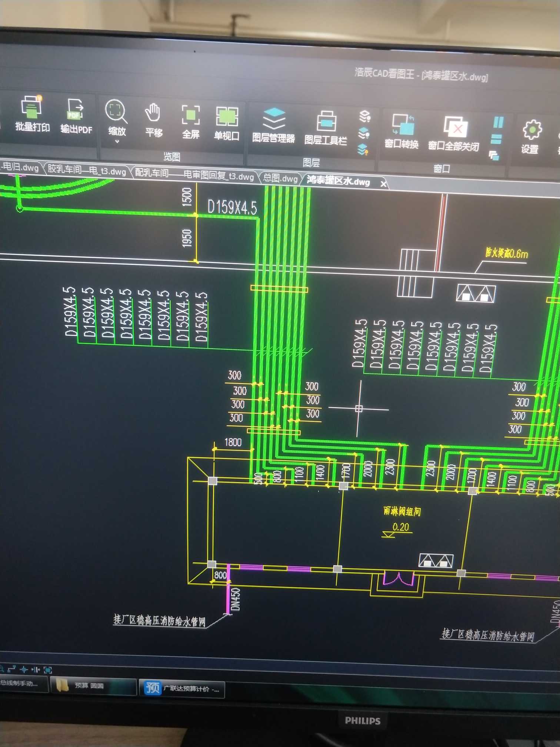This screenshot has width=560, height=747.
Task: Click the 1800 dimension text
Action: coord(233,442)
